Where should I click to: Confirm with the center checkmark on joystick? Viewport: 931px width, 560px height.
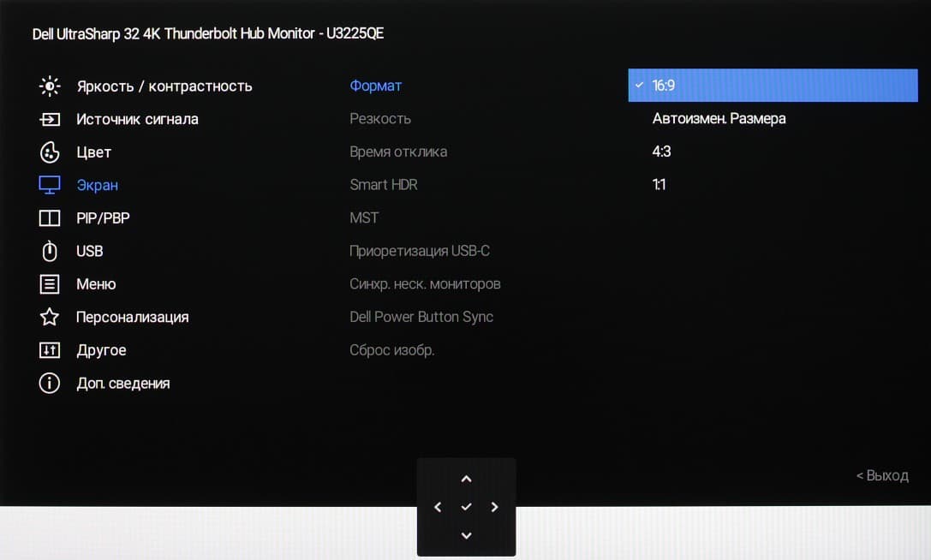point(466,507)
